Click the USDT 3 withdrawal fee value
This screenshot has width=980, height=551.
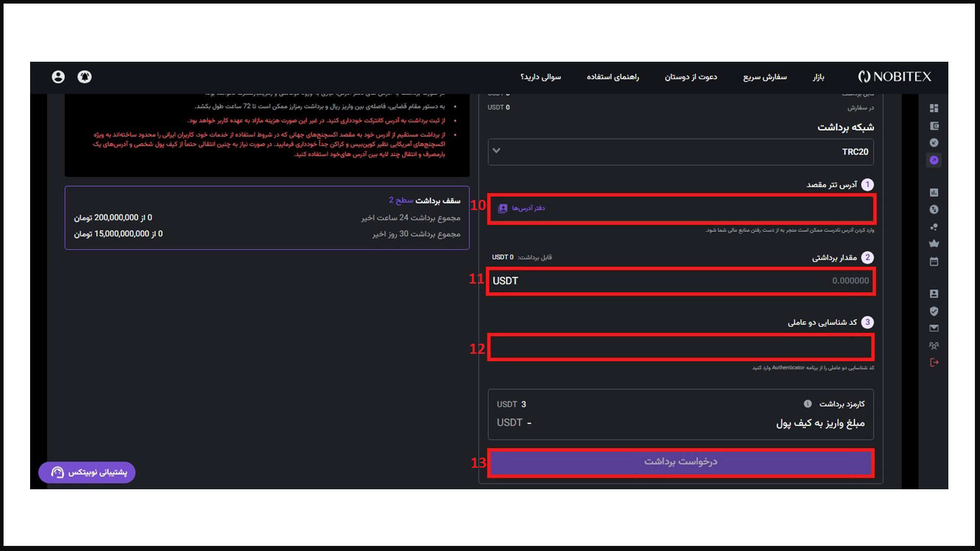pyautogui.click(x=511, y=404)
